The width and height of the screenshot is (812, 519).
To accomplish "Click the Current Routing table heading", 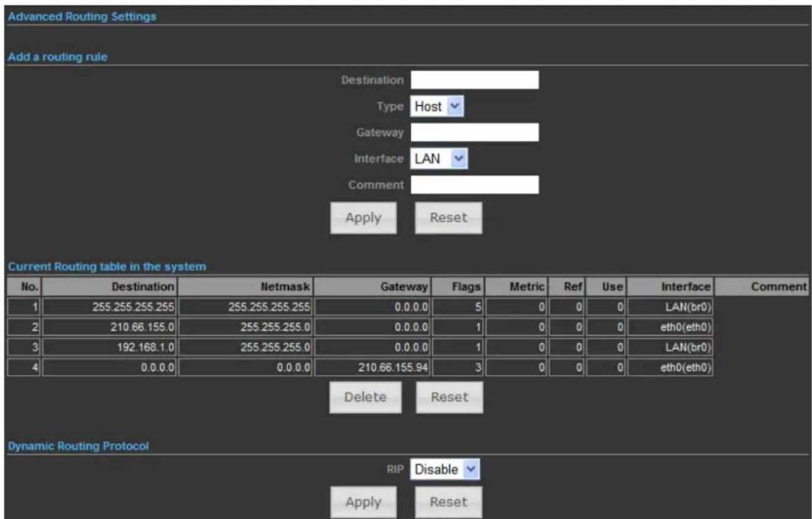I will coord(107,267).
